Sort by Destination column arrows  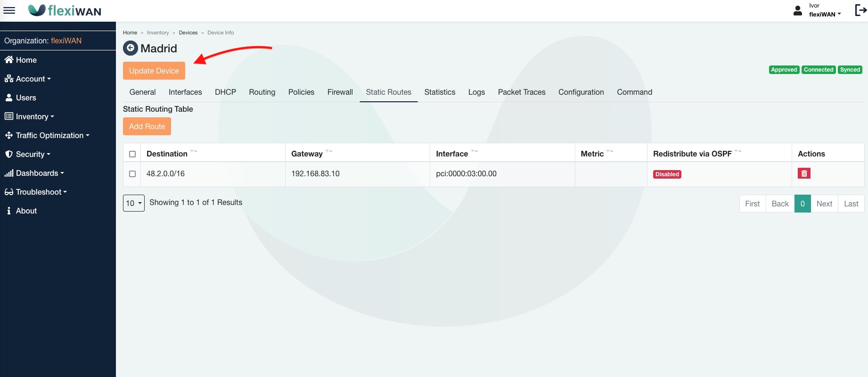click(194, 151)
